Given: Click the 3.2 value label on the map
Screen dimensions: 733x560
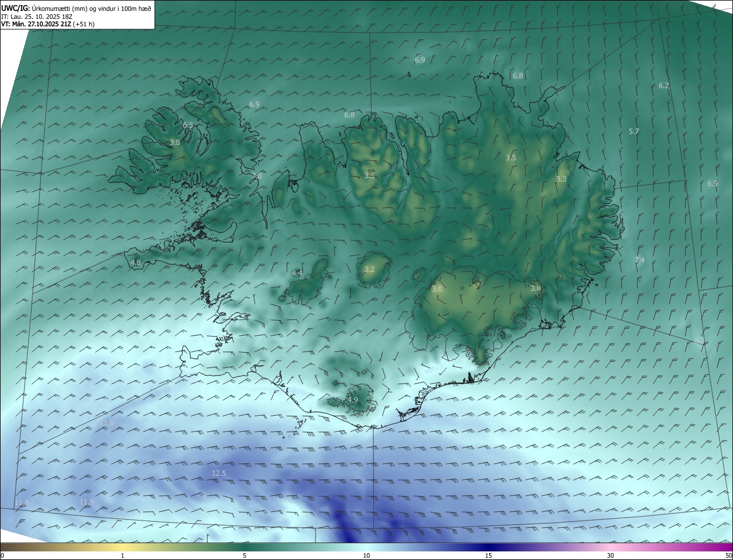Looking at the screenshot, I should [x=369, y=269].
